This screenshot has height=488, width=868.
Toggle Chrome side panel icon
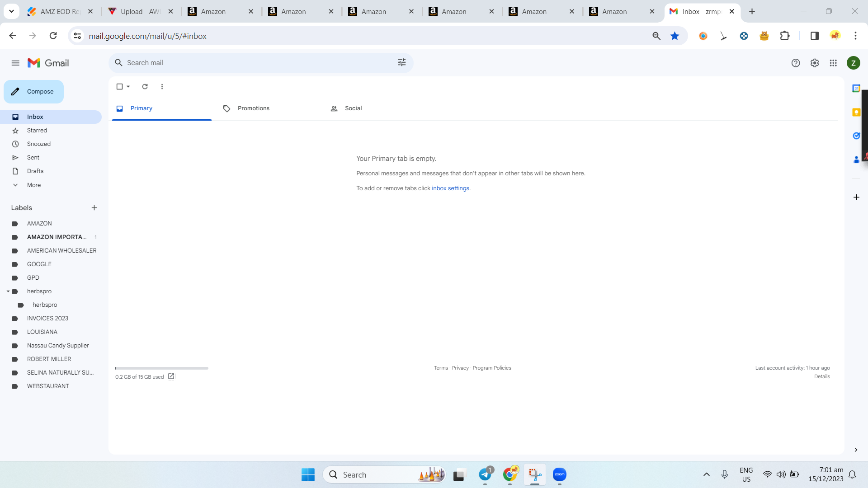[814, 36]
